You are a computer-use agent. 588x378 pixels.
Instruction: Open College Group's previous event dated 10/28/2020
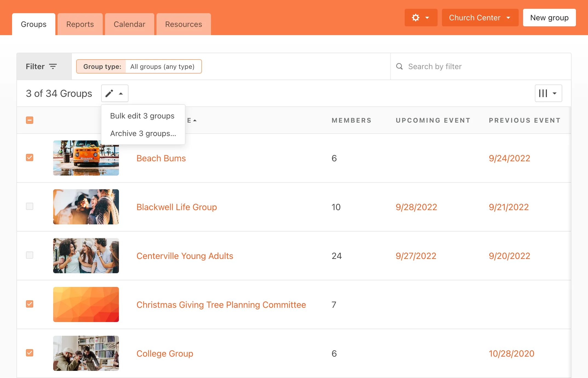pyautogui.click(x=511, y=353)
